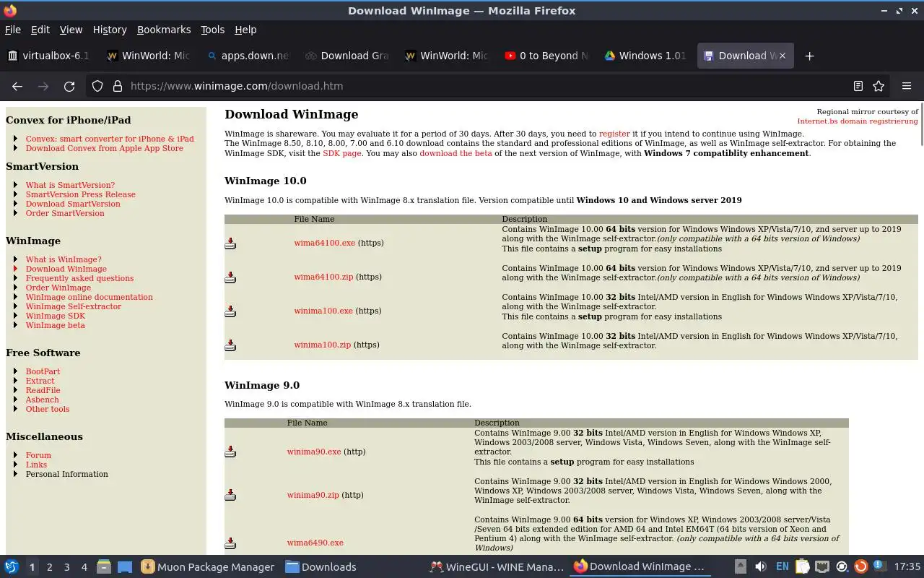Click the site security padlock icon
Viewport: 924px width, 578px height.
pos(118,86)
